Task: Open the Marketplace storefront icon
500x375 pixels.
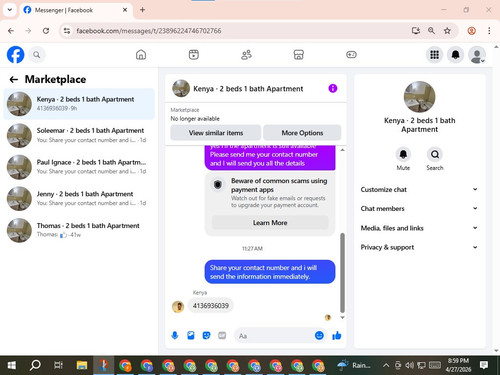Action: click(x=299, y=55)
